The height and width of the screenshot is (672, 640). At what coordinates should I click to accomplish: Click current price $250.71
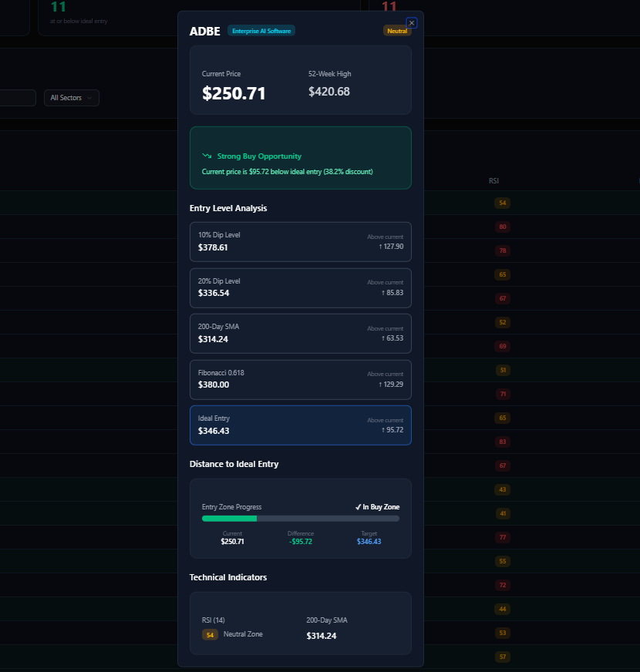coord(234,93)
